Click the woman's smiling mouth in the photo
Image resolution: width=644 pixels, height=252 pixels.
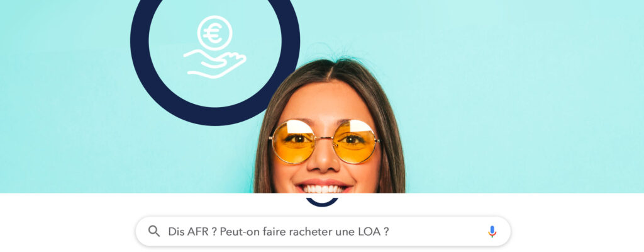pos(325,187)
